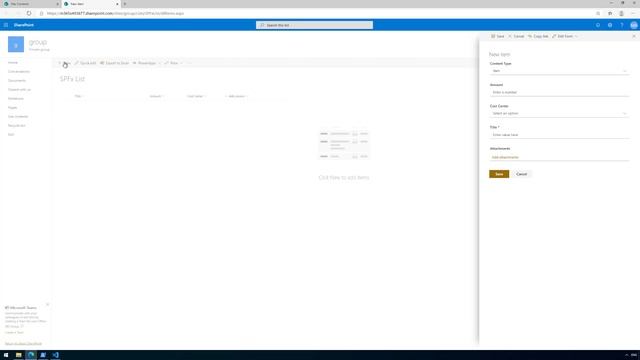640x360 pixels.
Task: Open the PowerApps dropdown in command bar
Action: (x=147, y=63)
